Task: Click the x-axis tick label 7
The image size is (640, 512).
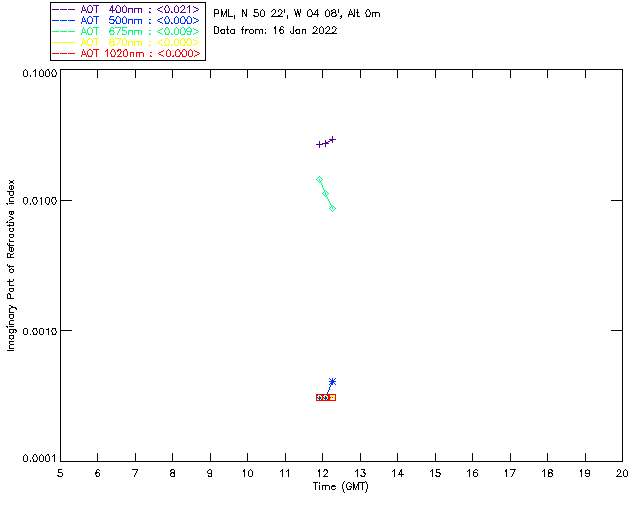Action: (135, 473)
